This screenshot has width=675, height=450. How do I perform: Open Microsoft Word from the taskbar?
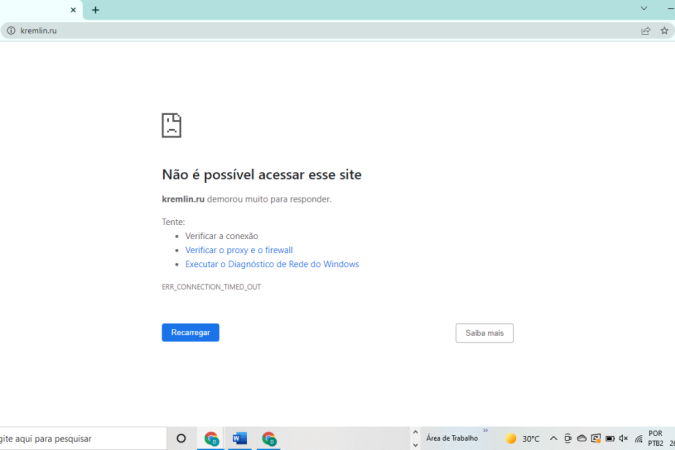(x=240, y=438)
